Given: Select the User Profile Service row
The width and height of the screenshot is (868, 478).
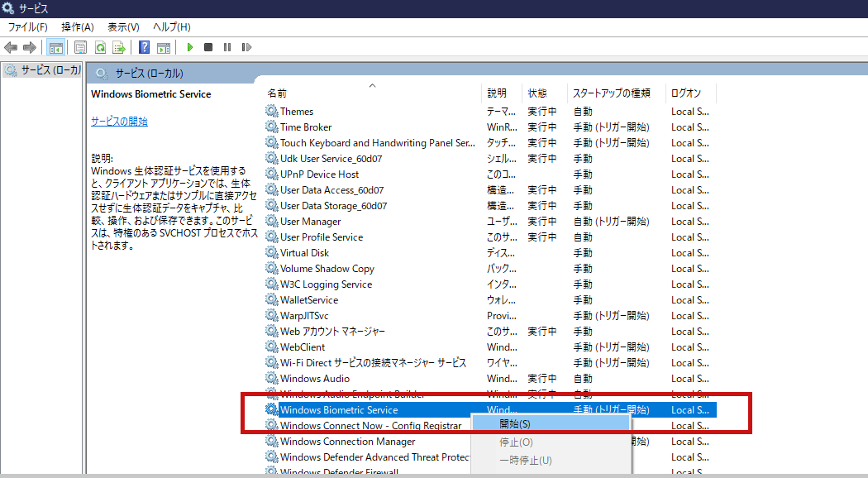Looking at the screenshot, I should pos(490,237).
